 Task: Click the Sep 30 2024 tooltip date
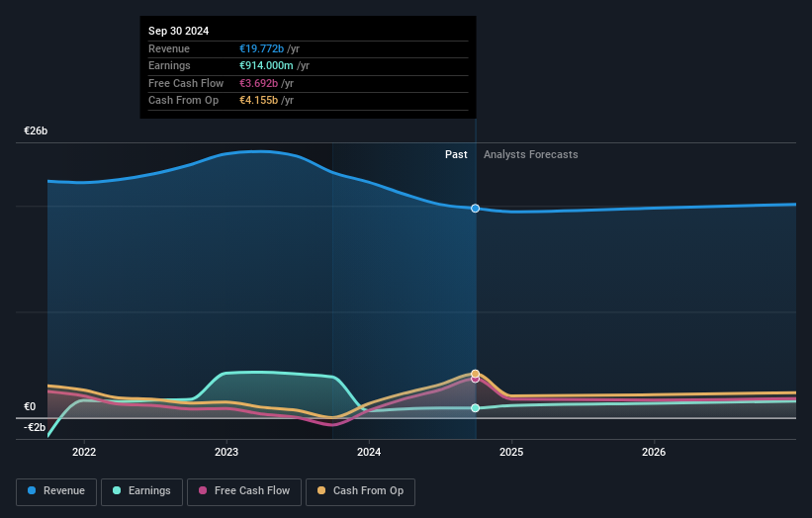179,31
